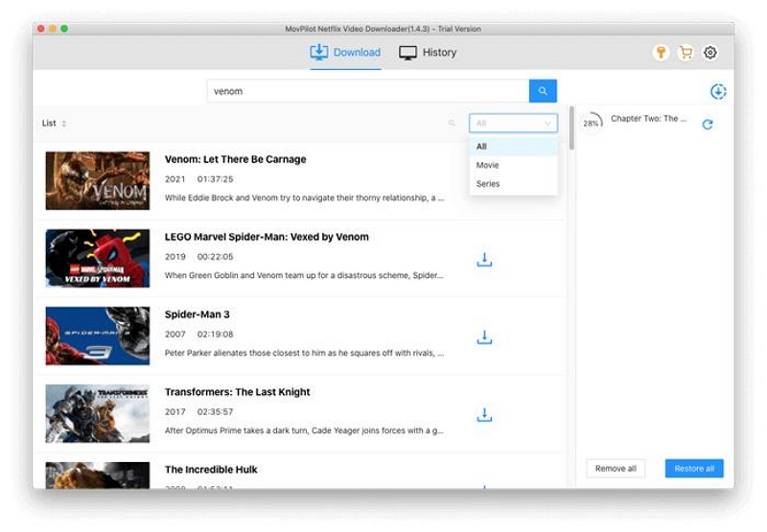This screenshot has width=767, height=532.
Task: Choose Movie in the filter menu
Action: click(x=513, y=165)
